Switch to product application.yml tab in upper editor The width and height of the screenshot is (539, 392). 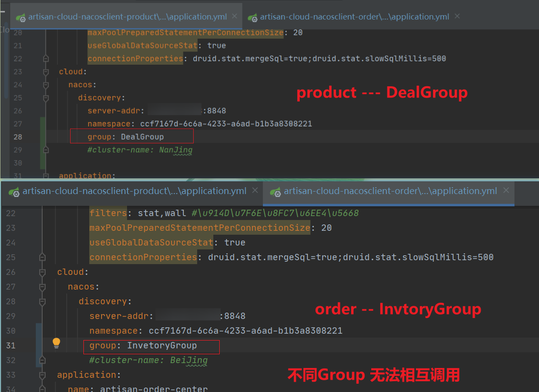127,17
